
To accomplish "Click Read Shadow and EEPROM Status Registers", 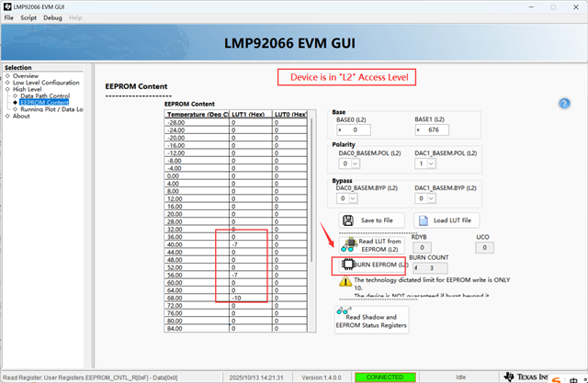I will click(x=371, y=321).
